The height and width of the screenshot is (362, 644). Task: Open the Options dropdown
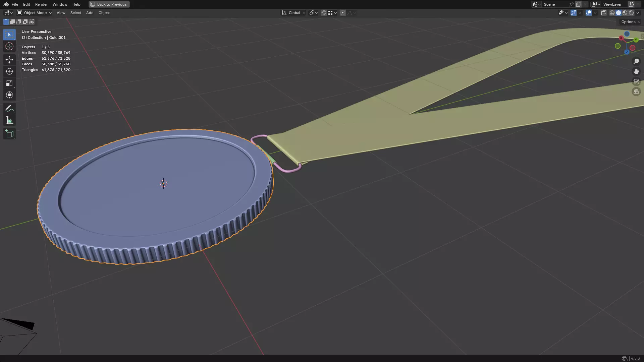631,22
